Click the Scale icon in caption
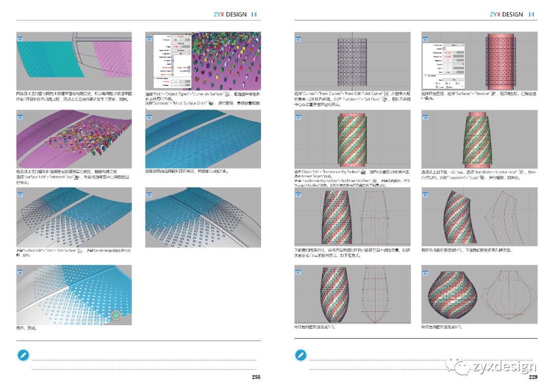This screenshot has height=392, width=555. pos(482,178)
